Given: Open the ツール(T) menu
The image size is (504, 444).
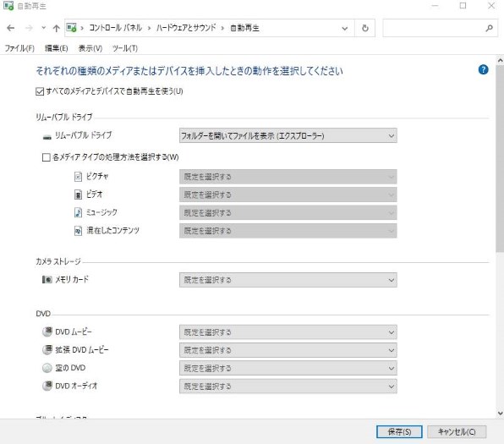Looking at the screenshot, I should 125,48.
